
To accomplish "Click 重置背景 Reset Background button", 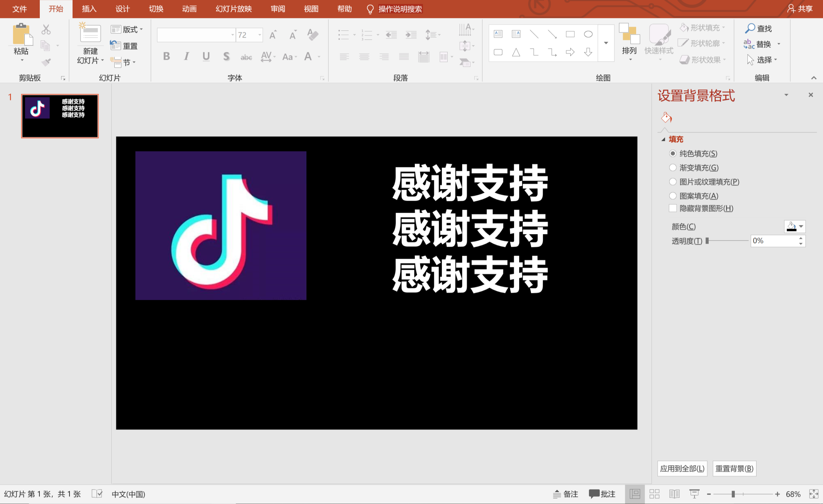I will [x=734, y=468].
